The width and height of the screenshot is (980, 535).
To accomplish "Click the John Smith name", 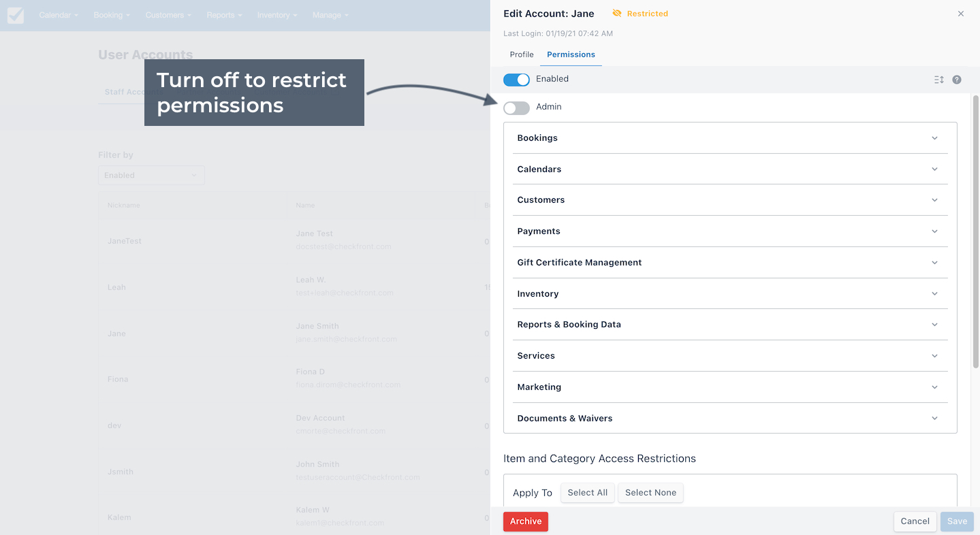I will (317, 464).
